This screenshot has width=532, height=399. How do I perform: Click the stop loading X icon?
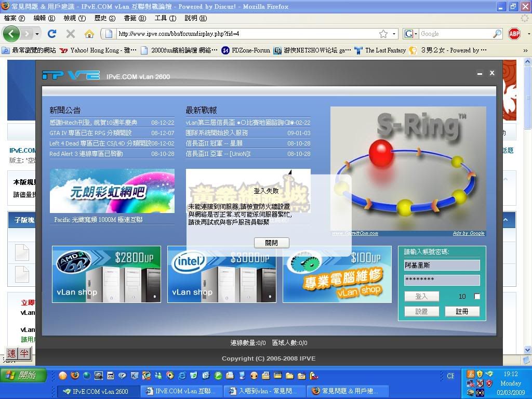(71, 34)
